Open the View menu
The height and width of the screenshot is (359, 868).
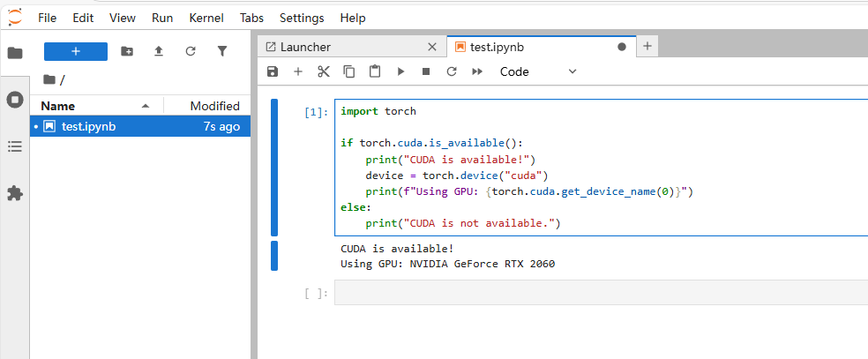point(123,18)
